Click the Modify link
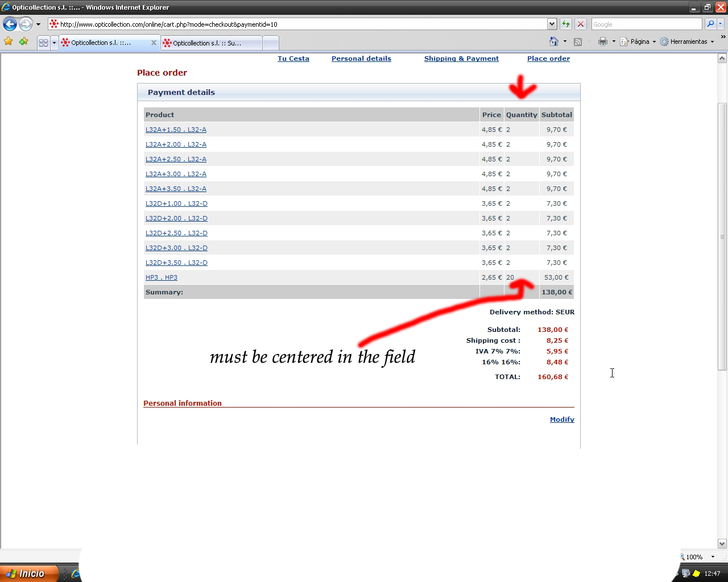 (x=562, y=419)
